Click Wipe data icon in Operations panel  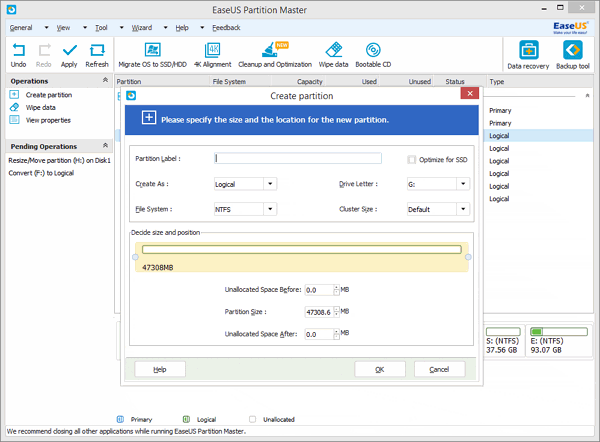pos(14,107)
